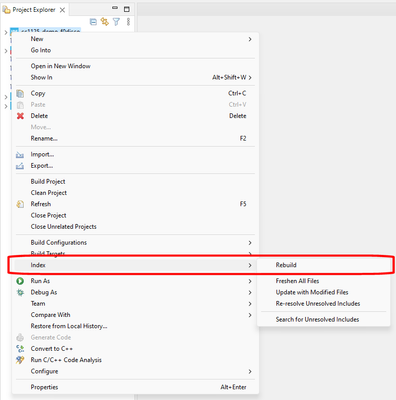Open the filter icon in Project Explorer toolbar
Viewport: 396px width, 400px height.
[x=116, y=22]
